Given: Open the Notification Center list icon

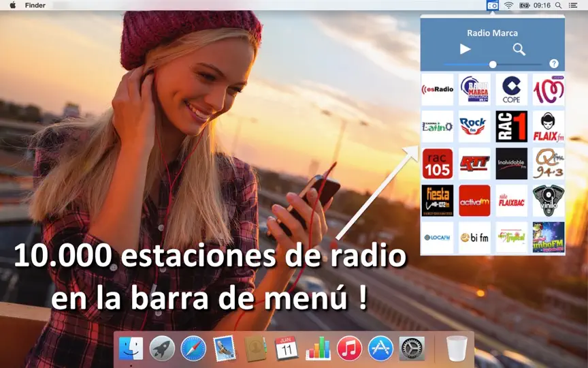Looking at the screenshot, I should pos(572,5).
